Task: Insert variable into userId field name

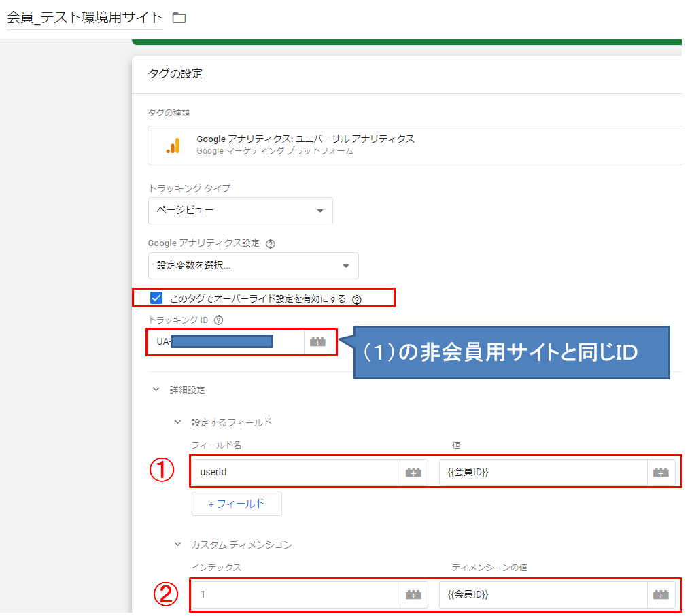Action: [413, 472]
